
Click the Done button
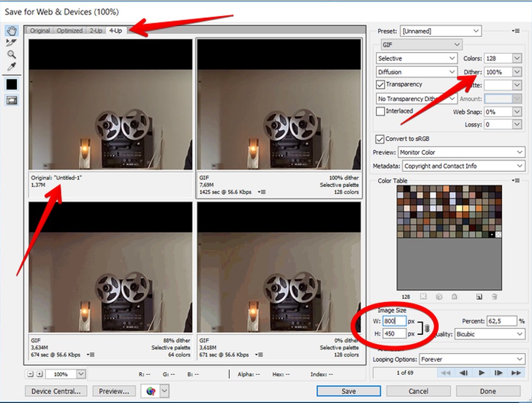click(488, 391)
